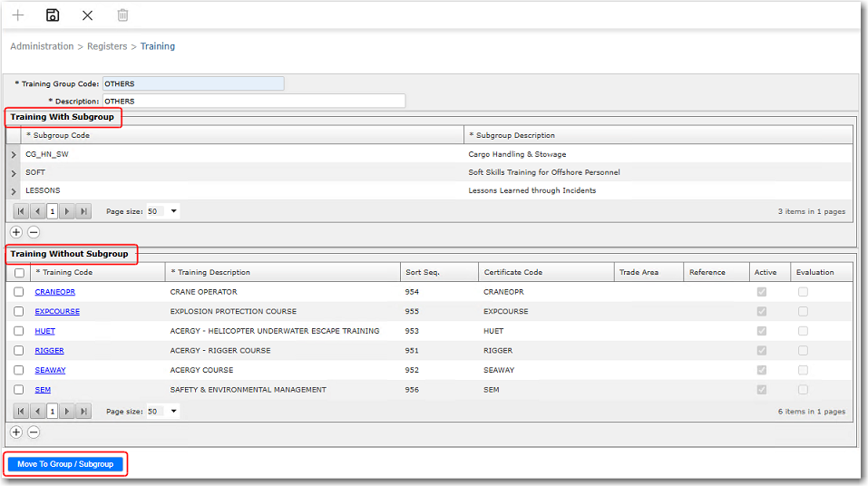Check the CRANEOPR row checkbox
The width and height of the screenshot is (868, 486).
19,292
